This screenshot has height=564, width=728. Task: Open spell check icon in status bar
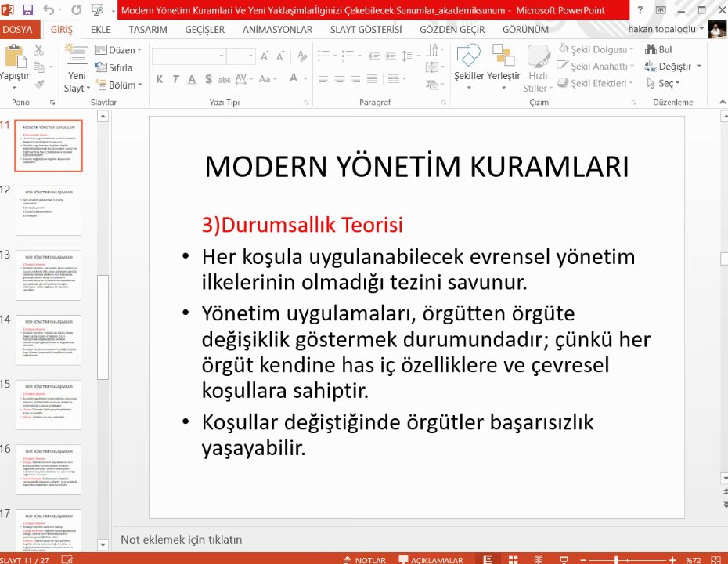pyautogui.click(x=67, y=559)
